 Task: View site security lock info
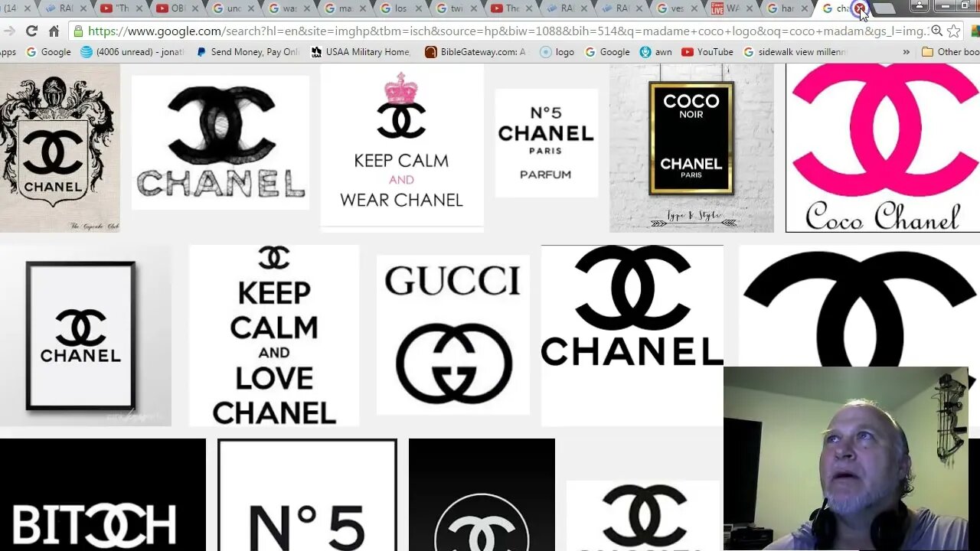(78, 31)
